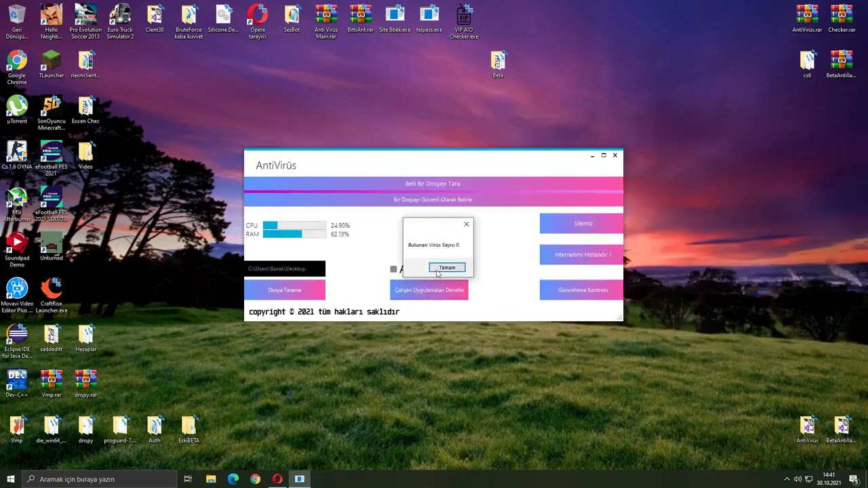Select the Google Chrome desktop shortcut
868x488 pixels.
(x=17, y=68)
